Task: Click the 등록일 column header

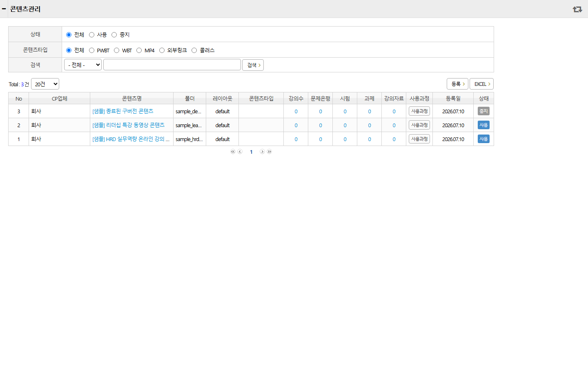Action: tap(453, 99)
